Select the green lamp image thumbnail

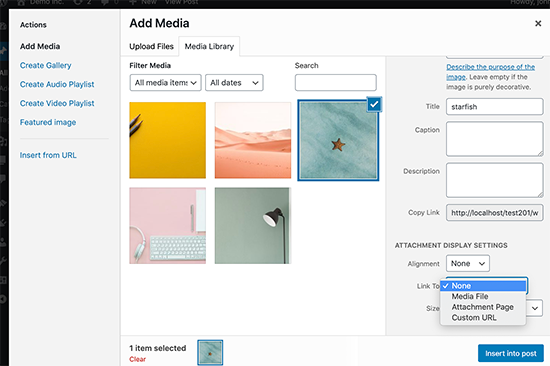[253, 225]
